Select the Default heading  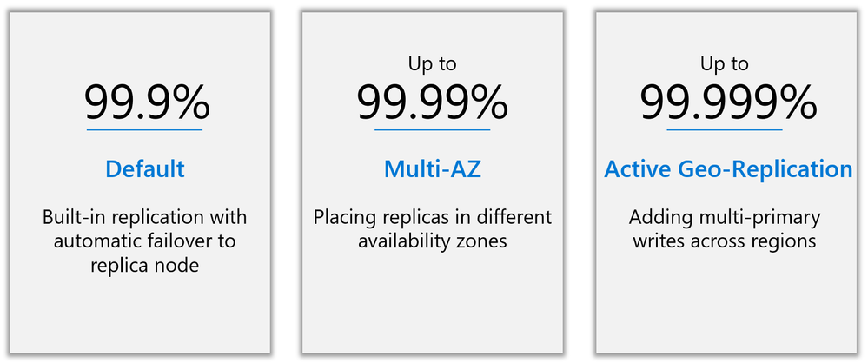point(145,169)
